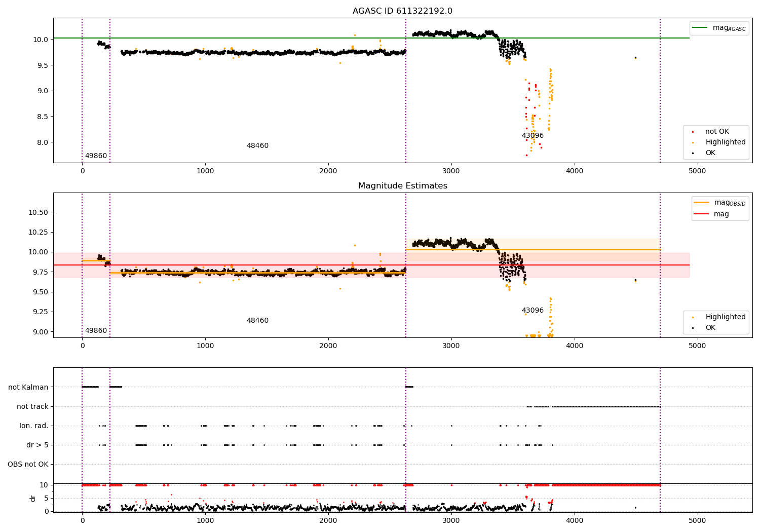The width and height of the screenshot is (760, 532).
Task: Click x-tick '3000' under the top plot
Action: click(451, 171)
